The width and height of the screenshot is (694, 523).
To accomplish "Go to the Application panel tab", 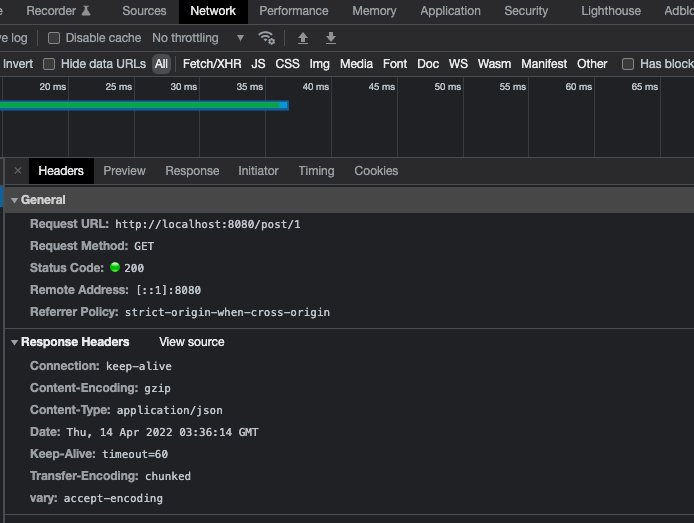I will 450,11.
